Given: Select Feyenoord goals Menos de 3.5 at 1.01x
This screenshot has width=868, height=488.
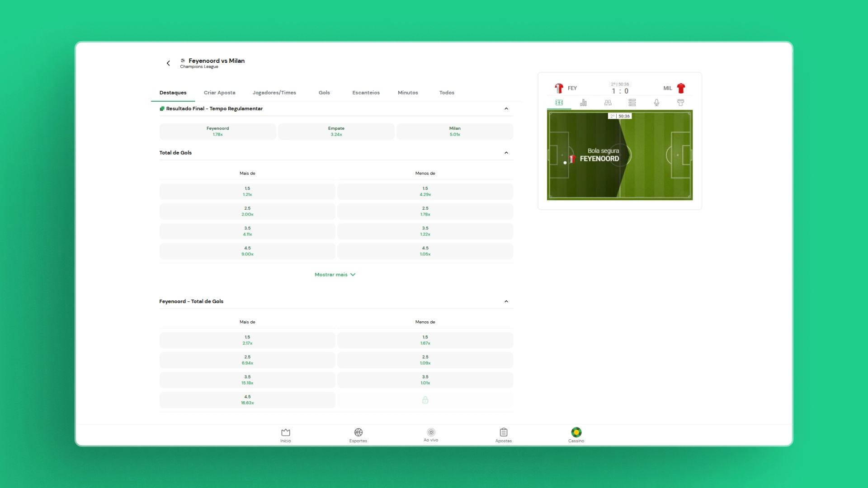Looking at the screenshot, I should click(425, 380).
